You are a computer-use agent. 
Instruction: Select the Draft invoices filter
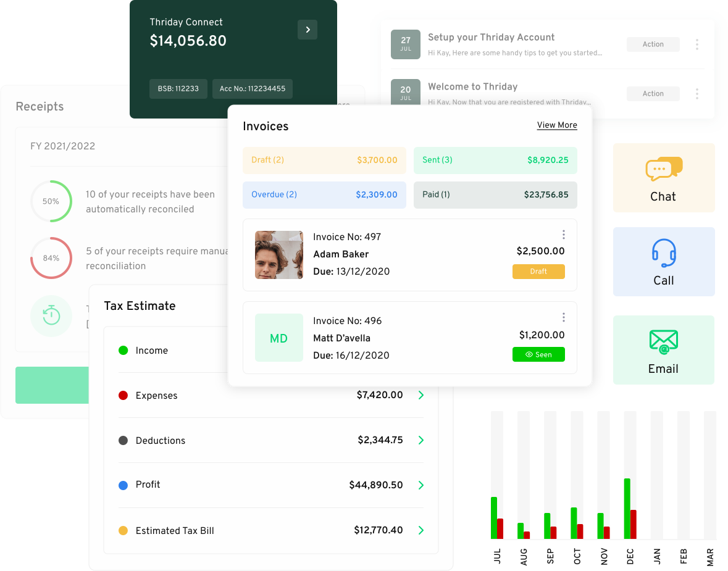324,160
